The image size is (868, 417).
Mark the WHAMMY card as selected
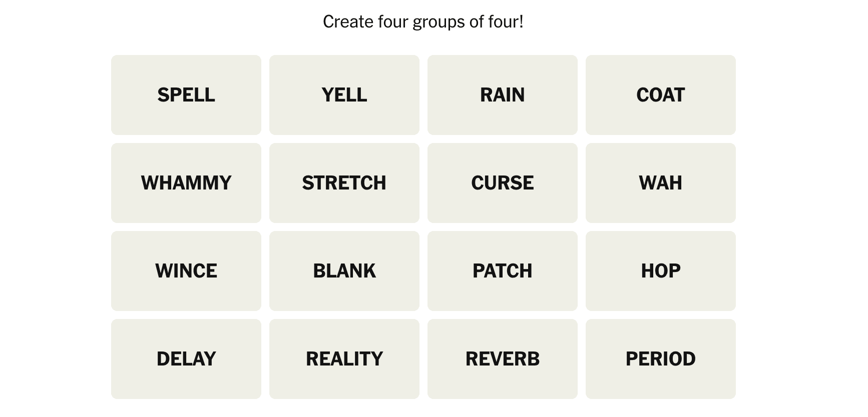click(x=186, y=183)
